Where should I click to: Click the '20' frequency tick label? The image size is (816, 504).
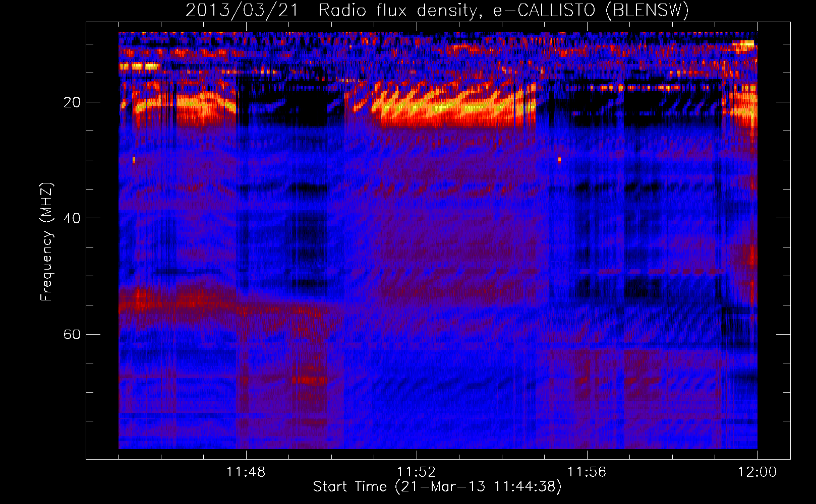click(x=72, y=102)
